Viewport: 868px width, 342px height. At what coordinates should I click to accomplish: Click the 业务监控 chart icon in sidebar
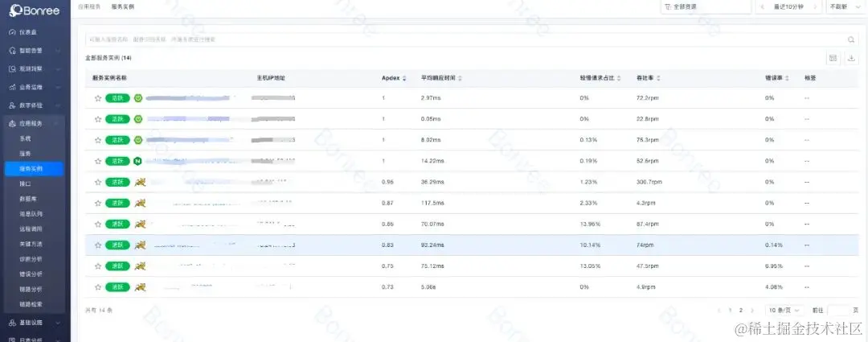(x=13, y=87)
